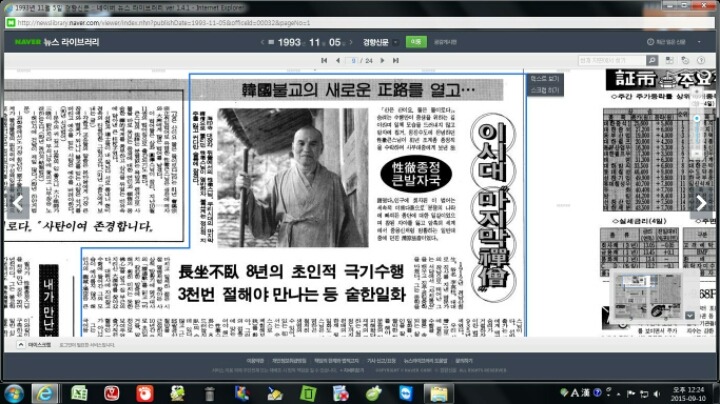Expand the My Scrap panel arrow

coord(21,344)
